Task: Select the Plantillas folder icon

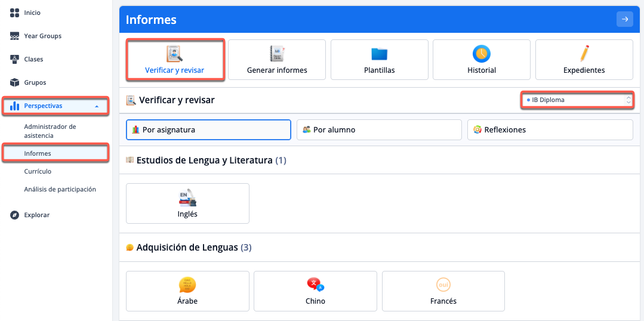Action: coord(380,54)
